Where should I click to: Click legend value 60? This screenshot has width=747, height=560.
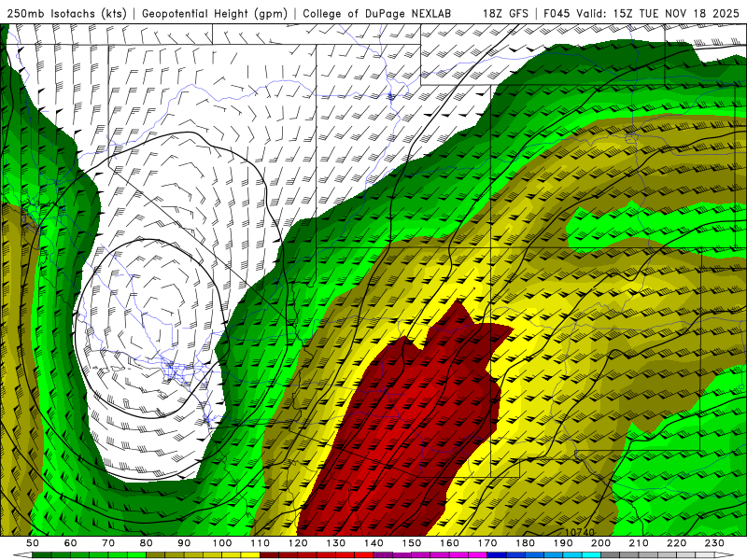70,543
